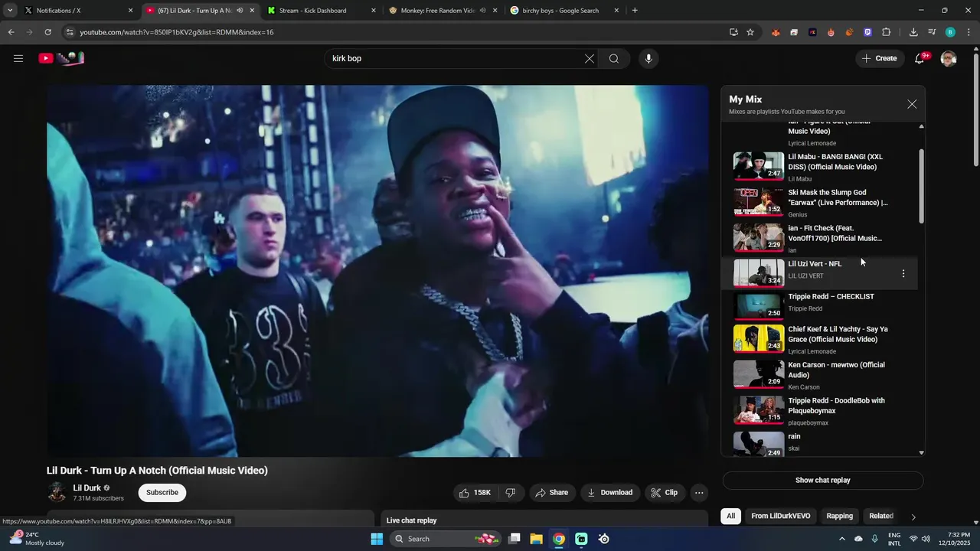
Task: Create a Clip of this video
Action: coord(665,493)
